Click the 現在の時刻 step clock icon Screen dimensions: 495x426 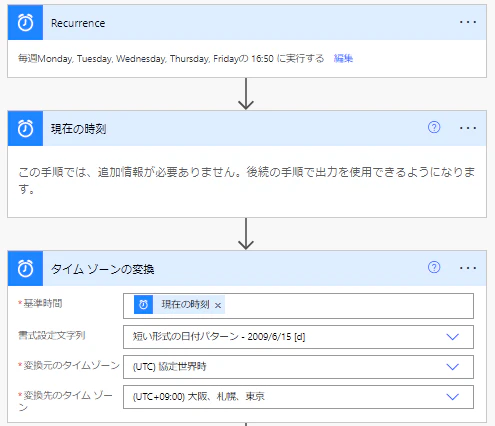[x=25, y=129]
